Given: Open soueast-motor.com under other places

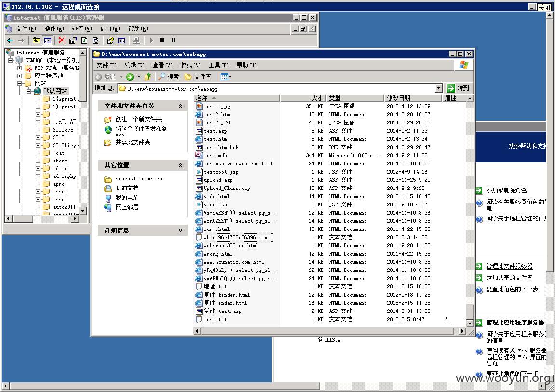Looking at the screenshot, I should coord(140,179).
